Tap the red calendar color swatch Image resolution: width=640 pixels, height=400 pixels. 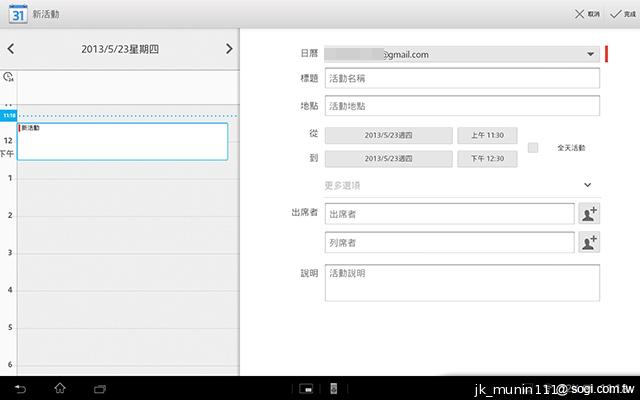point(607,54)
